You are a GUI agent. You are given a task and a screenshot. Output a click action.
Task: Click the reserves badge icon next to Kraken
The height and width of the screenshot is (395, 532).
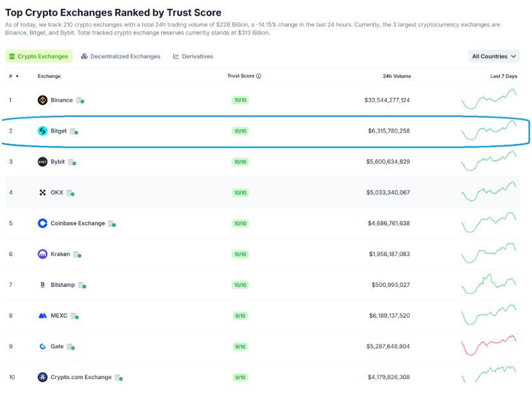(77, 255)
